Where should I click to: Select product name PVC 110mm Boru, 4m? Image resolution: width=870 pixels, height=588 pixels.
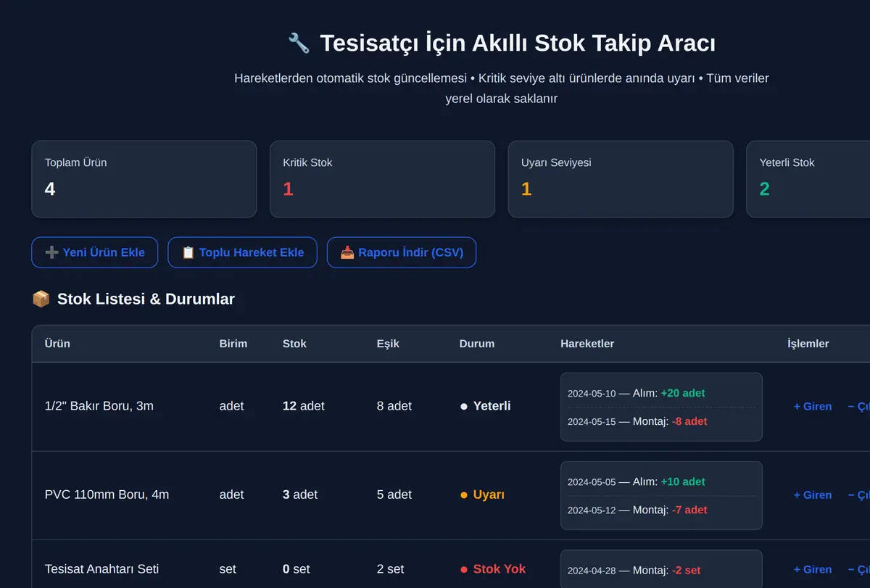pos(107,494)
